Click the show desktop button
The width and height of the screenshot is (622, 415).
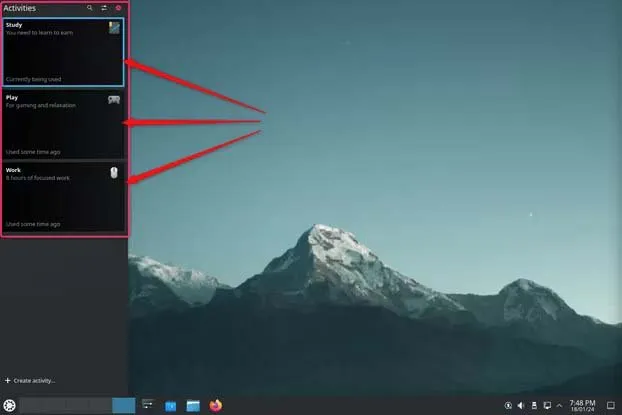611,405
